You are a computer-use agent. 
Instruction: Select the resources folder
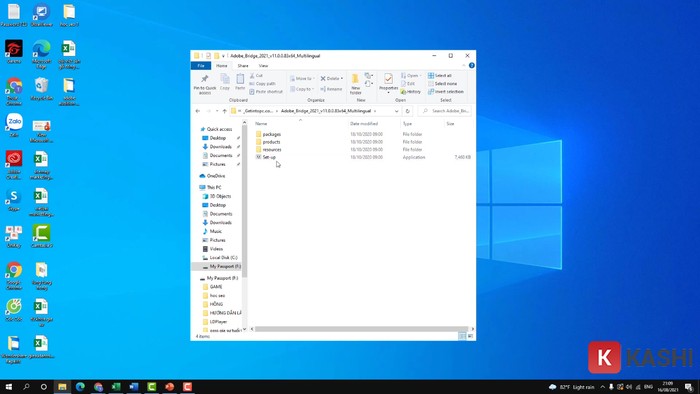pyautogui.click(x=268, y=149)
